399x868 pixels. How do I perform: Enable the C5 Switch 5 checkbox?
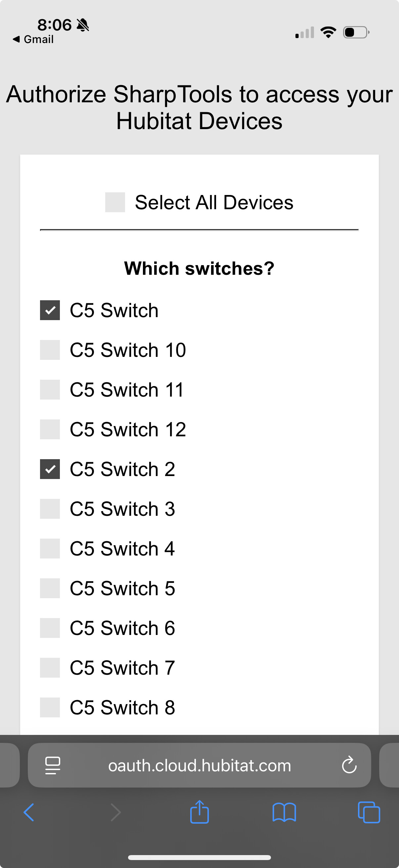(x=50, y=588)
